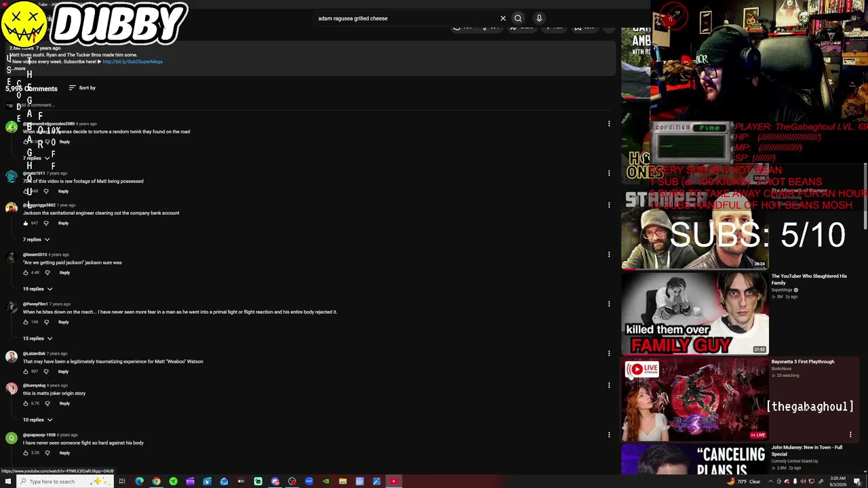
Task: Open the @qoapaoop-1958 channel link
Action: tap(39, 435)
